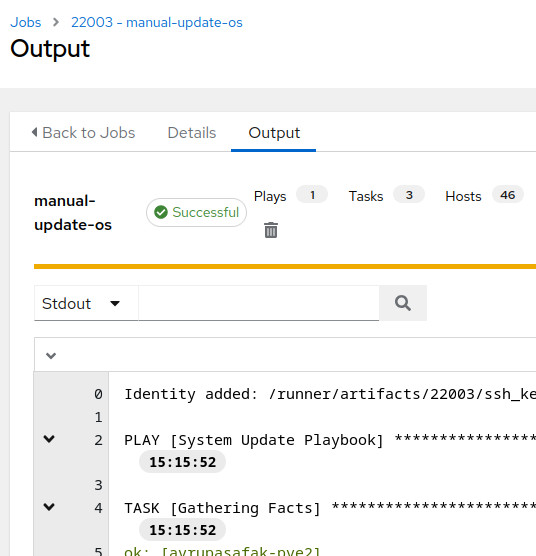
Task: Delete the job using the trash icon
Action: coord(271,230)
